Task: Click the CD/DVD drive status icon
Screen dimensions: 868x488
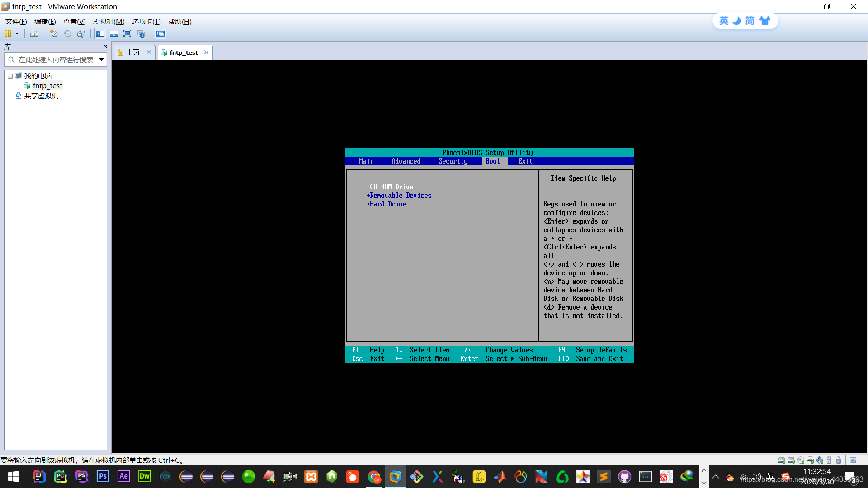Action: [801, 460]
